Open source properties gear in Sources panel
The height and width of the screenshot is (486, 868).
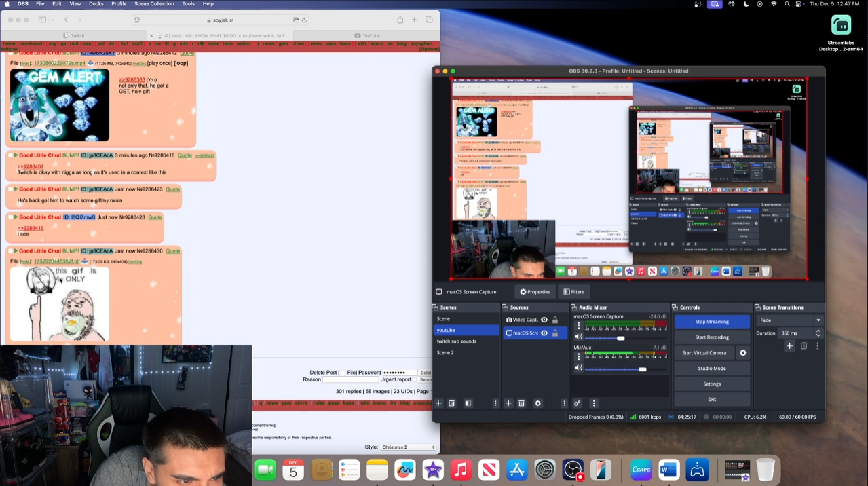coord(538,403)
